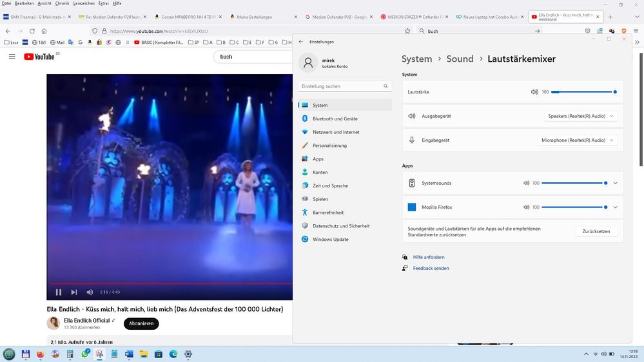Mute Systemsounds via its speaker icon
Screen dimensions: 644x362
point(526,183)
